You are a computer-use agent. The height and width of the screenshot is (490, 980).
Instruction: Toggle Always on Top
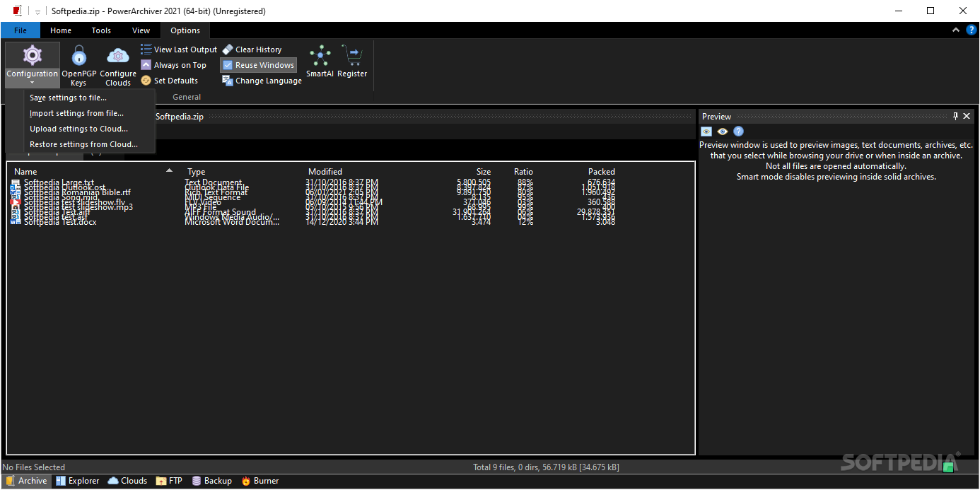(173, 65)
